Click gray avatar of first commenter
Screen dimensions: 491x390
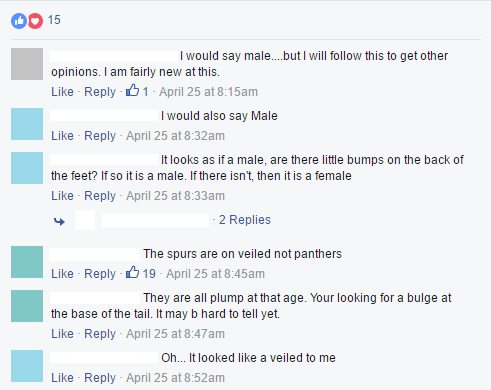(x=27, y=64)
